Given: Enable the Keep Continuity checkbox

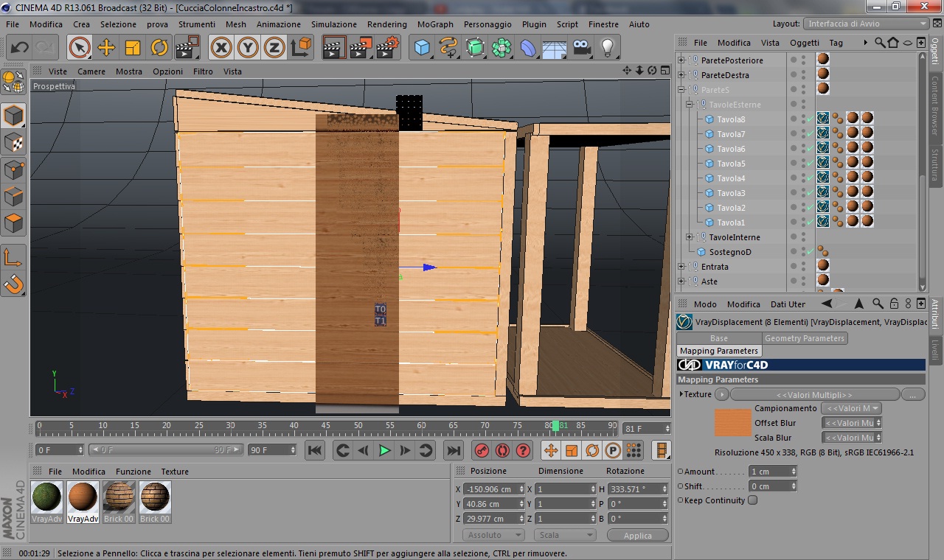Looking at the screenshot, I should pyautogui.click(x=752, y=500).
